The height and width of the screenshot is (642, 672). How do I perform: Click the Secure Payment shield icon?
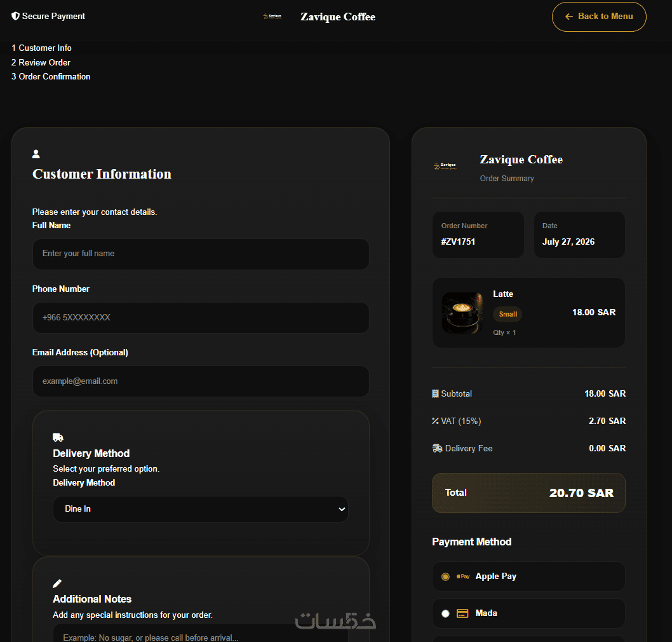pyautogui.click(x=15, y=17)
